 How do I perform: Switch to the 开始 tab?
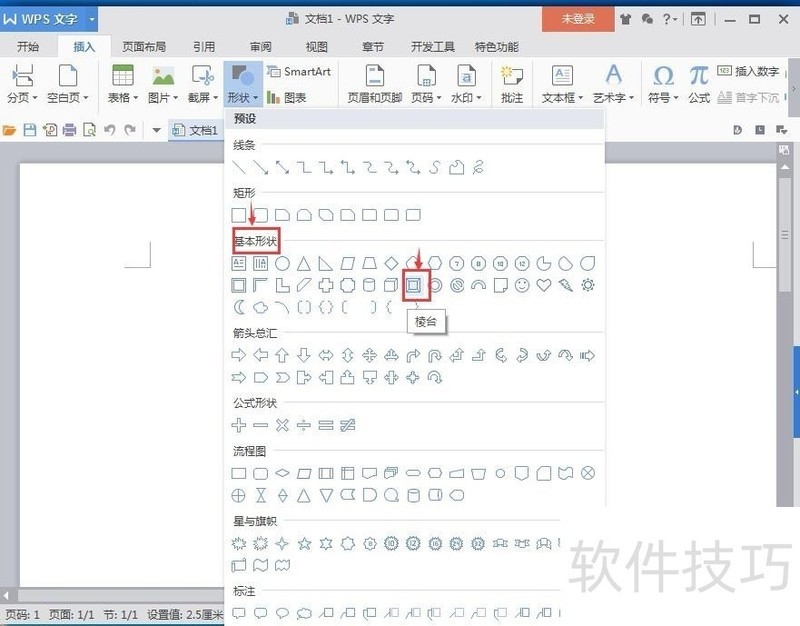pos(28,47)
